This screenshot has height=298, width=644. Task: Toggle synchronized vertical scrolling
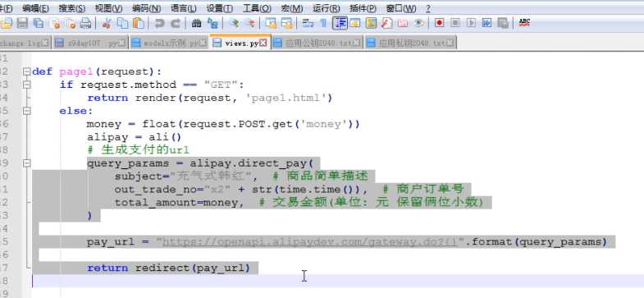tap(270, 24)
